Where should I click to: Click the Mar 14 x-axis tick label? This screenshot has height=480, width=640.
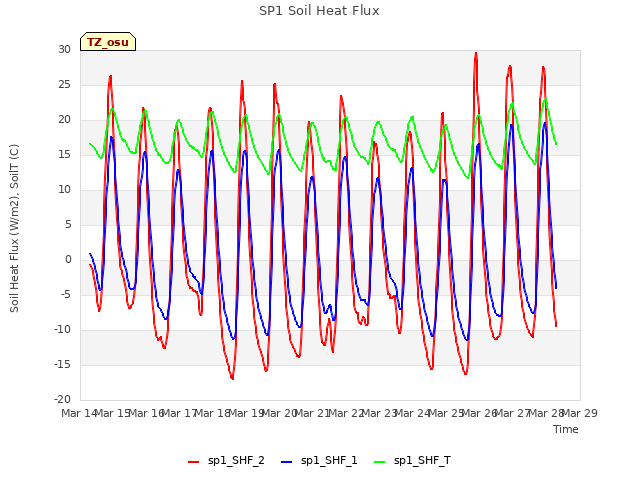[79, 413]
